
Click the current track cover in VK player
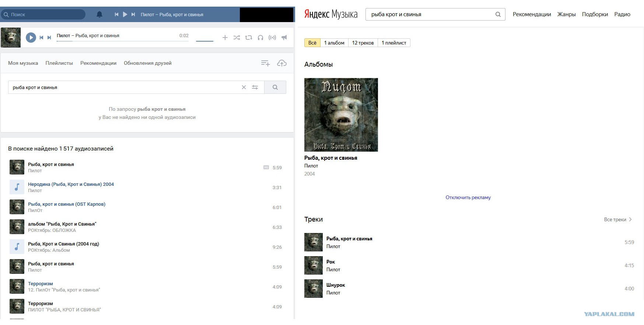pos(11,38)
